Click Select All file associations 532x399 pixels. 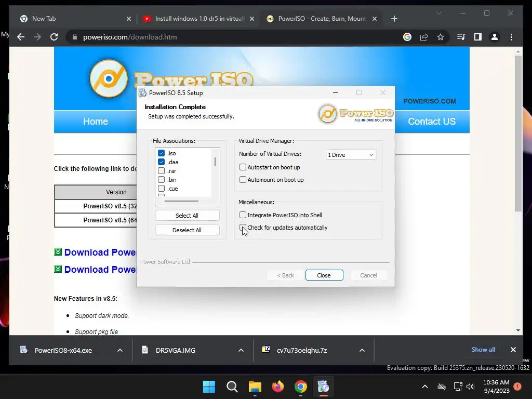(187, 216)
